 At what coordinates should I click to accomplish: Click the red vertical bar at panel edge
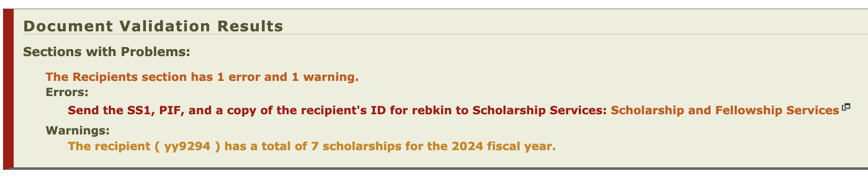8,88
